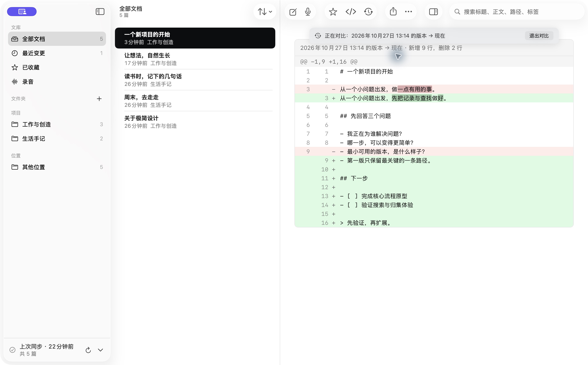
Task: Click added line 验证搜索与归集体验
Action: pyautogui.click(x=434, y=205)
